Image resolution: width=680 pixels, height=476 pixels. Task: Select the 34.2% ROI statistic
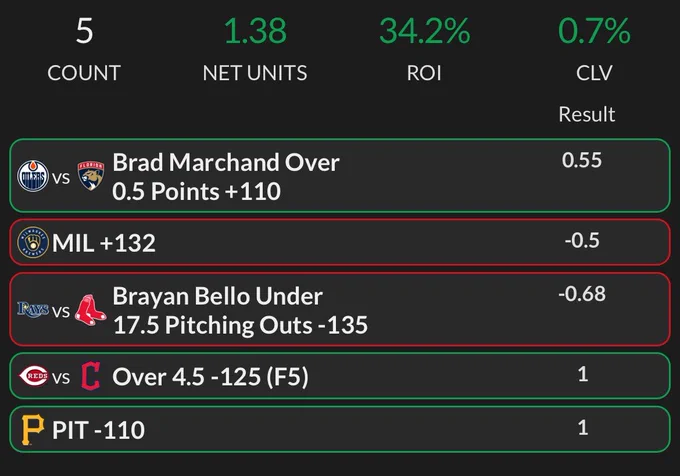point(425,31)
